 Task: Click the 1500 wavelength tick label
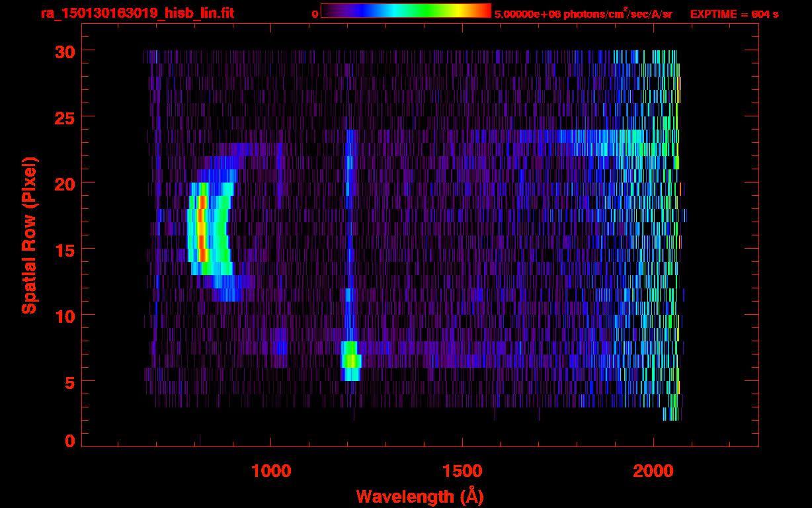462,471
